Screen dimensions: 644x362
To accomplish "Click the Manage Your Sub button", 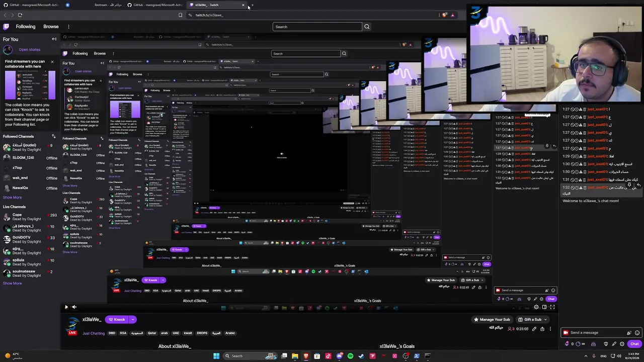I will 492,319.
